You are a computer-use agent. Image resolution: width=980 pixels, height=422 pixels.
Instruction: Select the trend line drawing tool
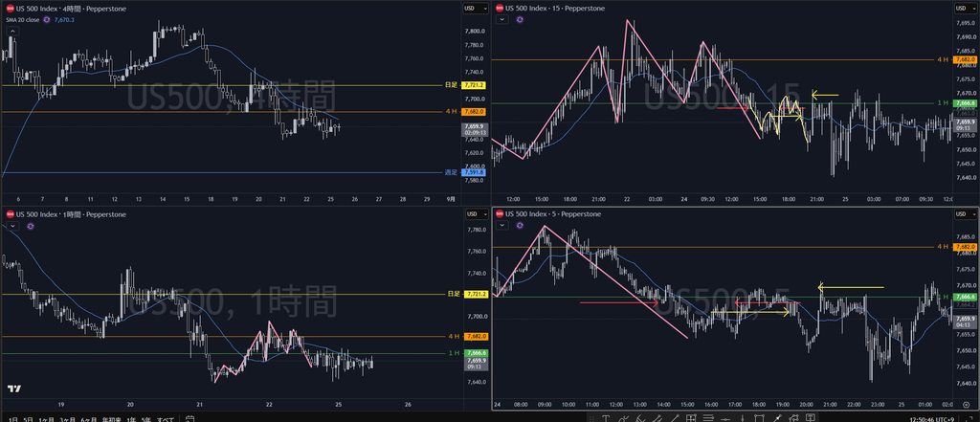(x=675, y=418)
